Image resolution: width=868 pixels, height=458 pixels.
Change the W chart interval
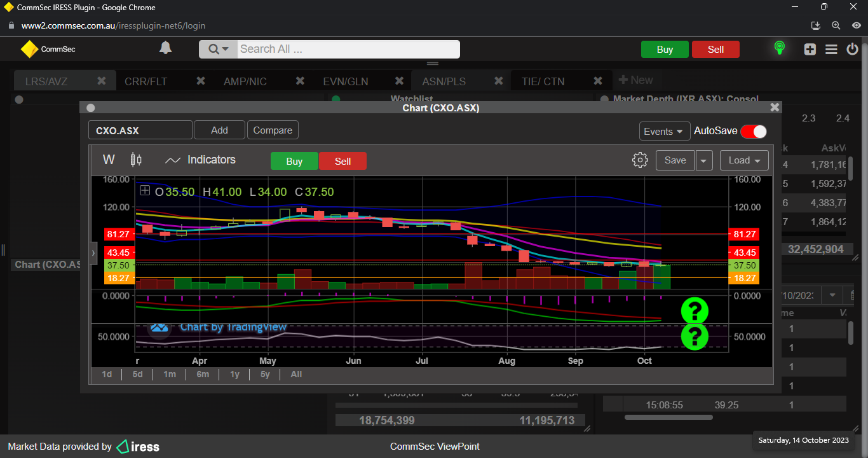tap(109, 160)
